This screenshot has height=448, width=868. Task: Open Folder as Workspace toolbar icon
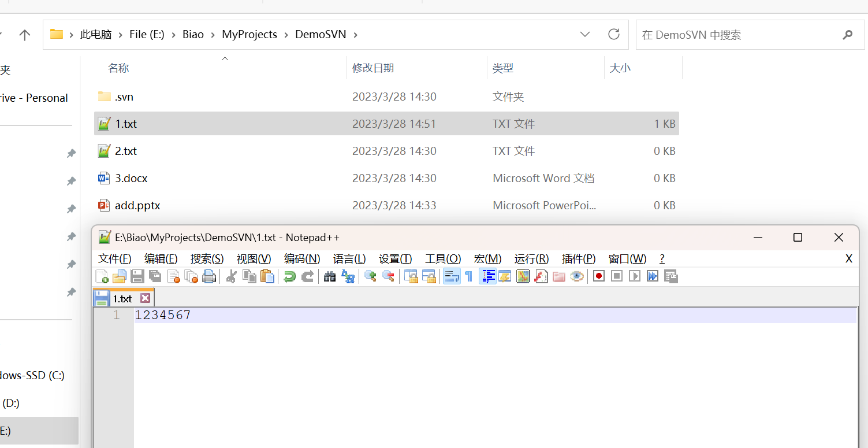point(558,276)
